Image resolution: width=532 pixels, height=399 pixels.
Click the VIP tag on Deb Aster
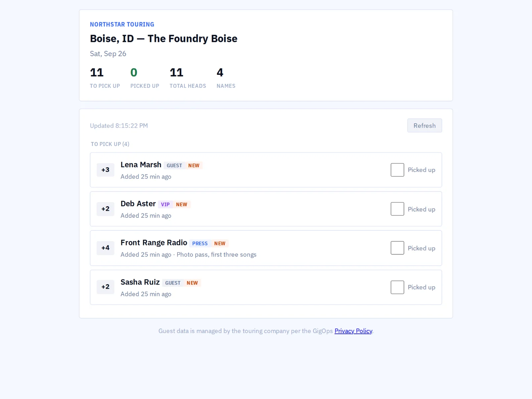coord(165,204)
